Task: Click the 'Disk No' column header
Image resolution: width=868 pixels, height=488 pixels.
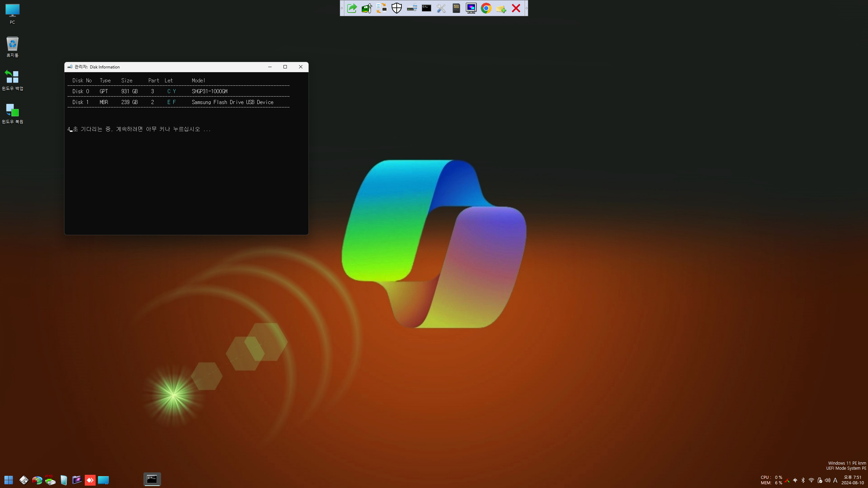Action: tap(82, 80)
